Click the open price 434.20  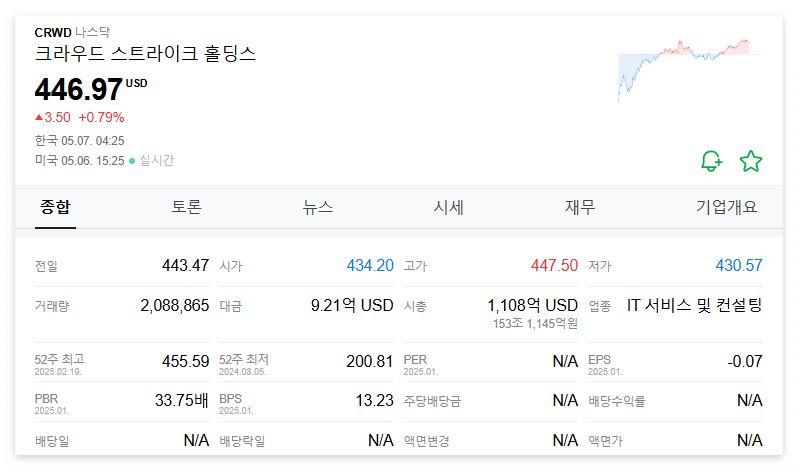point(370,266)
